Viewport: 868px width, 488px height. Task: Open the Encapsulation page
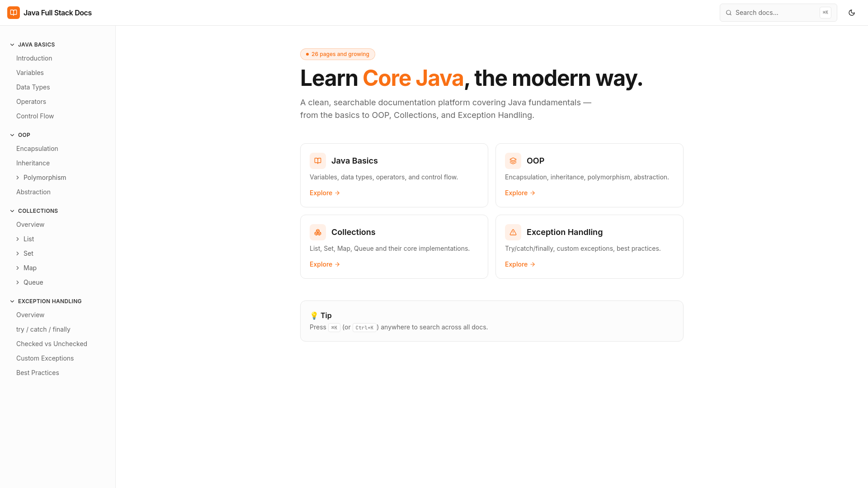[x=37, y=149]
